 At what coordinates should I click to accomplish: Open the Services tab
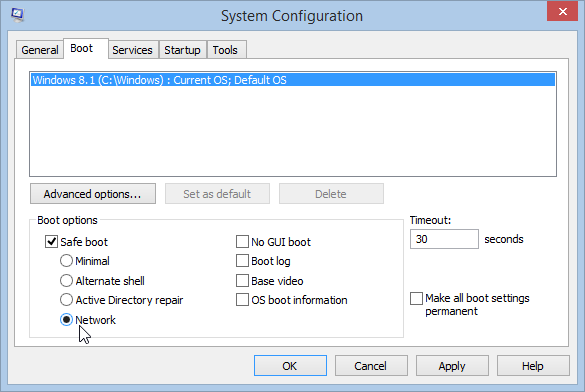132,50
